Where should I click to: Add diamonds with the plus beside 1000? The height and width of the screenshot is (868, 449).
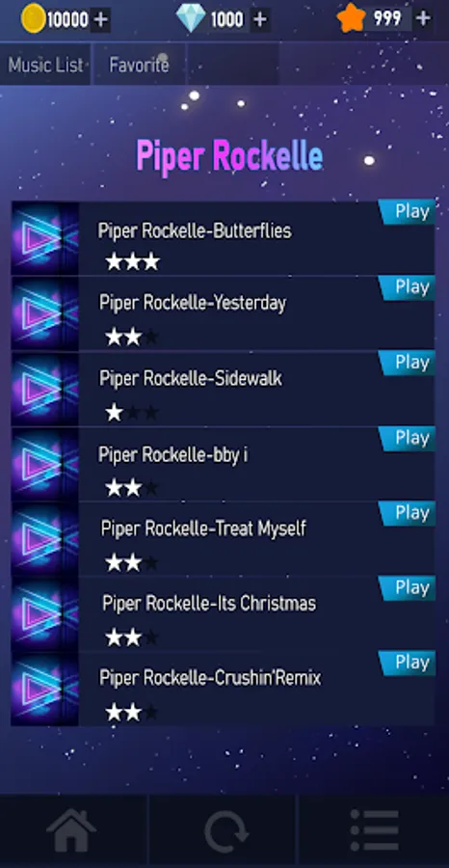click(x=260, y=20)
